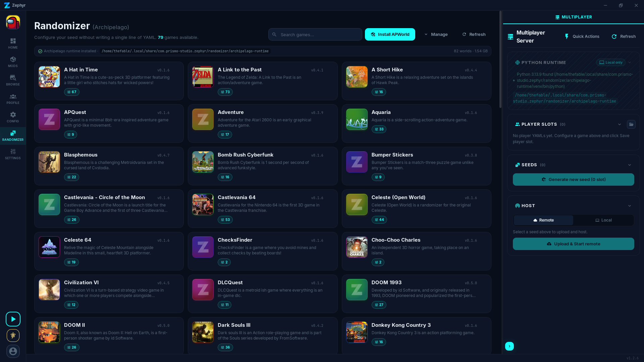Screen dimensions: 644x362
Task: Collapse the Host section
Action: pos(630,206)
